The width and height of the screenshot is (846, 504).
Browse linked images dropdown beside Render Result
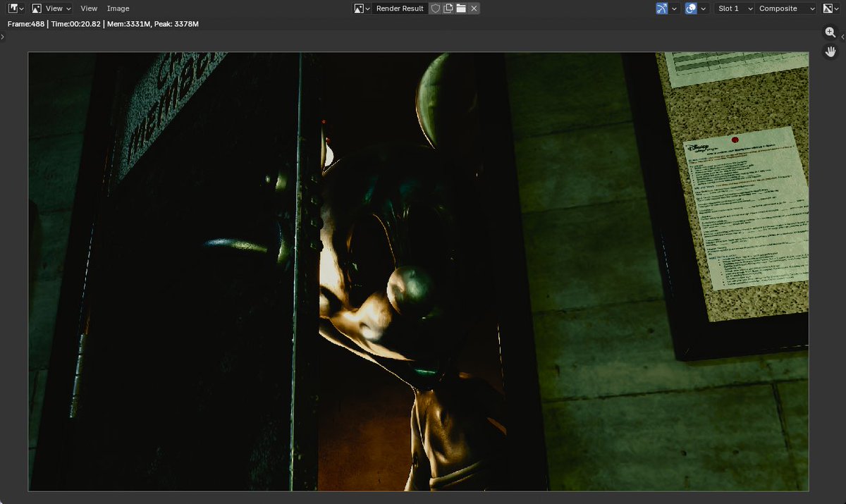coord(362,8)
